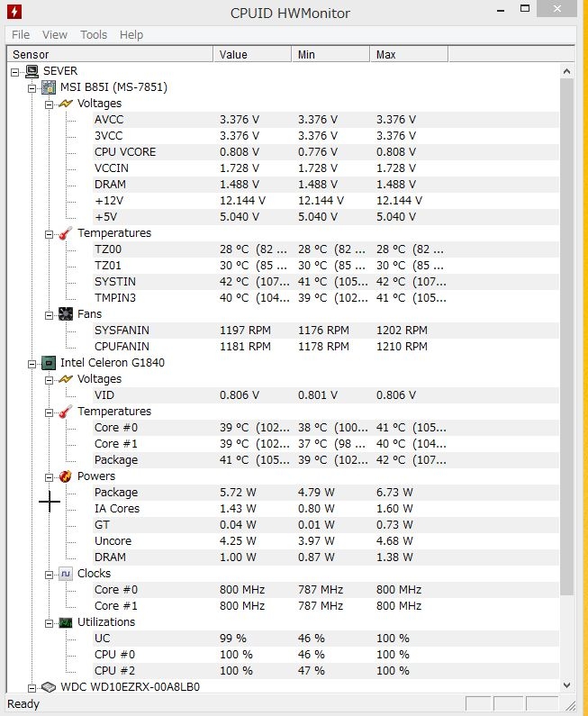Click the SEVER computer icon
Viewport: 588px width, 716px height.
32,71
